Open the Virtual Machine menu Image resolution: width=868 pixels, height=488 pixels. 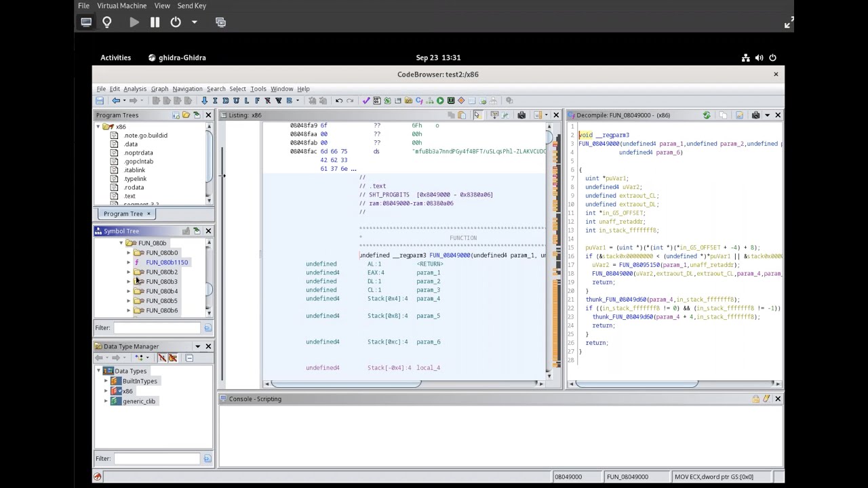[121, 5]
